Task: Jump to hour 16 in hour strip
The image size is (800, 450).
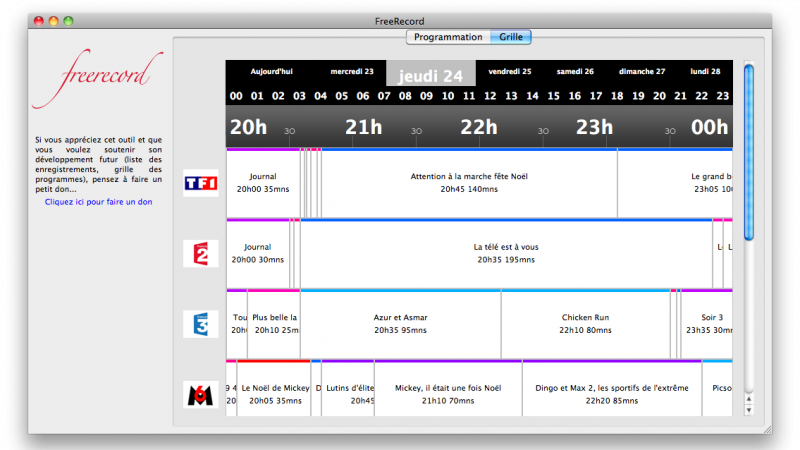Action: 575,96
